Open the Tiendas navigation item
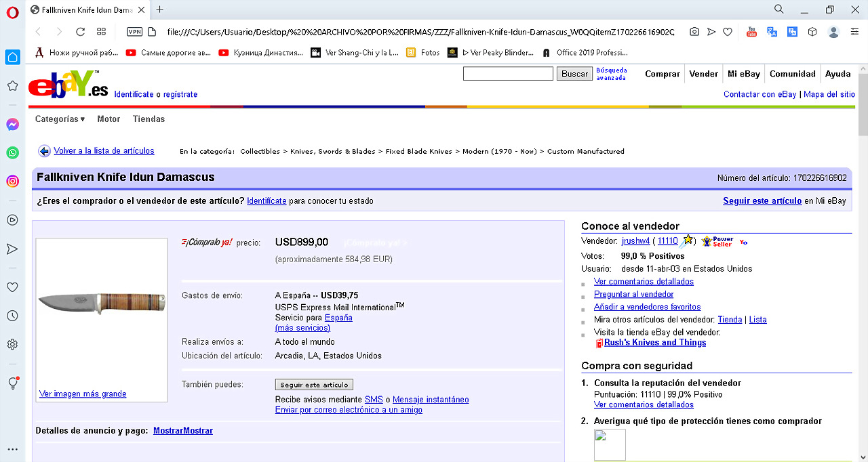This screenshot has width=868, height=462. coord(149,119)
